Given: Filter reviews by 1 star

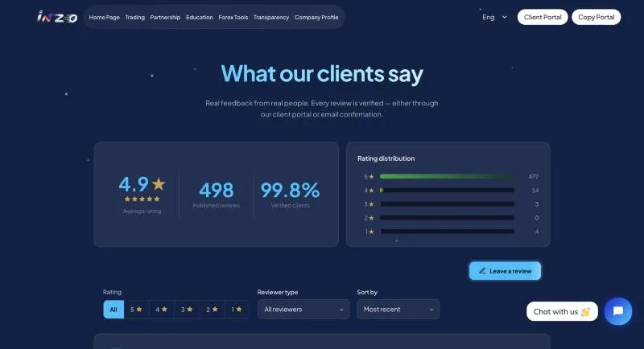Looking at the screenshot, I should pos(237,310).
